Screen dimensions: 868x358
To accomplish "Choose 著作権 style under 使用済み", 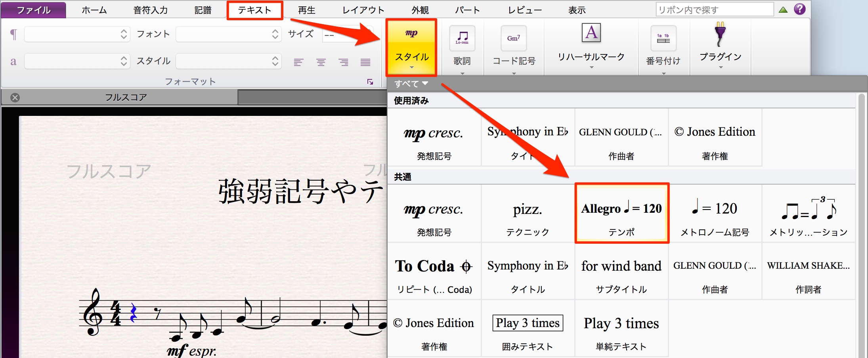I will click(x=715, y=137).
